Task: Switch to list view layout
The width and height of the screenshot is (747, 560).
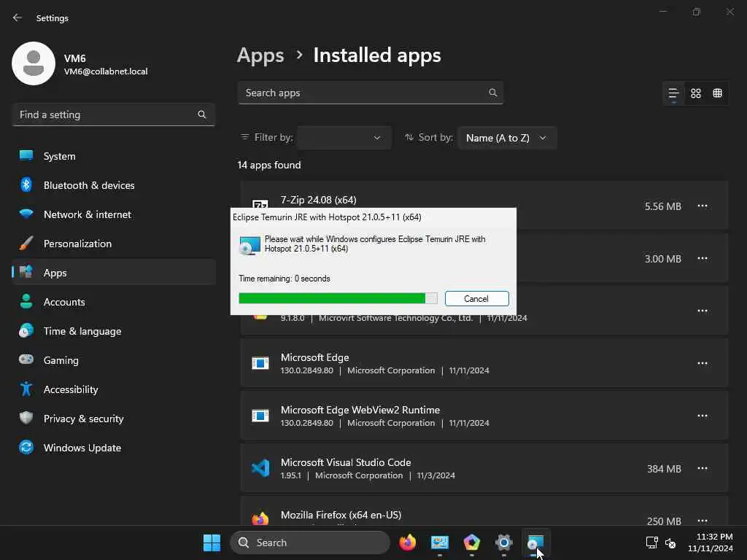Action: (673, 93)
